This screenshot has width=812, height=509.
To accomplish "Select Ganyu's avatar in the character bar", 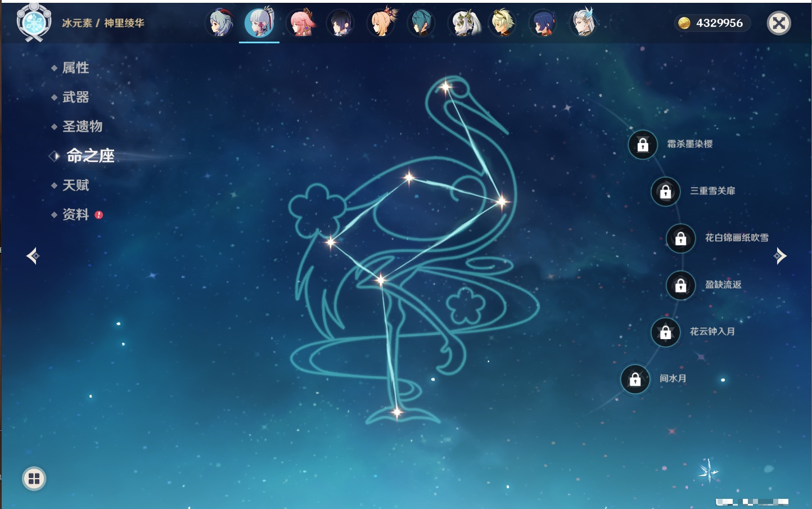I will [x=220, y=23].
